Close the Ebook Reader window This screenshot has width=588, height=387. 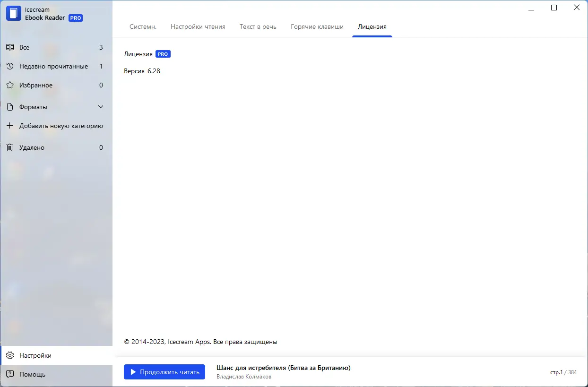point(577,8)
